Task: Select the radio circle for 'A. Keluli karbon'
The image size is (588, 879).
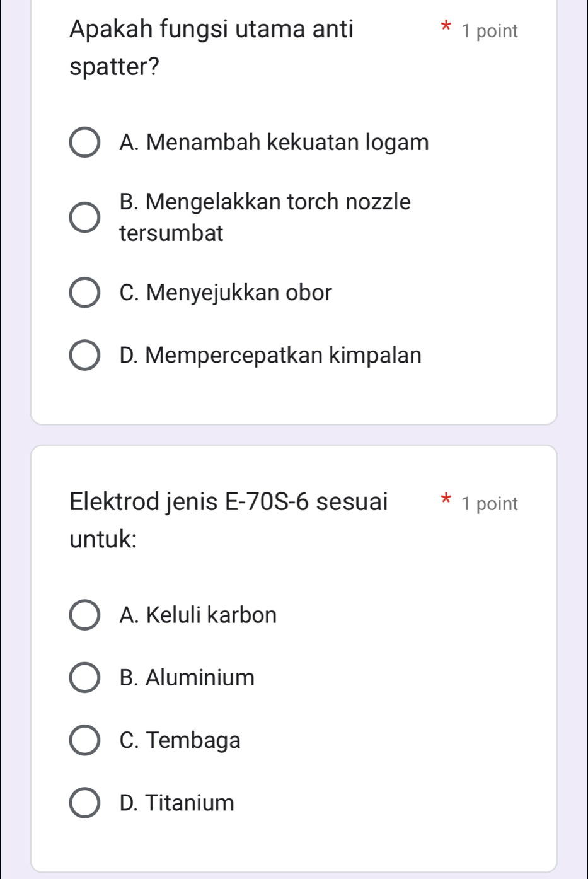Action: pos(84,615)
